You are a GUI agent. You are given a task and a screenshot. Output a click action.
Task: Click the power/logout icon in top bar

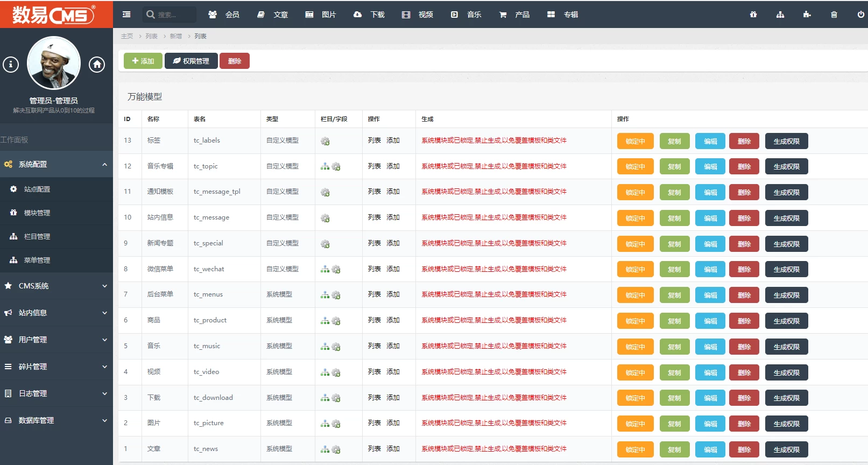860,15
